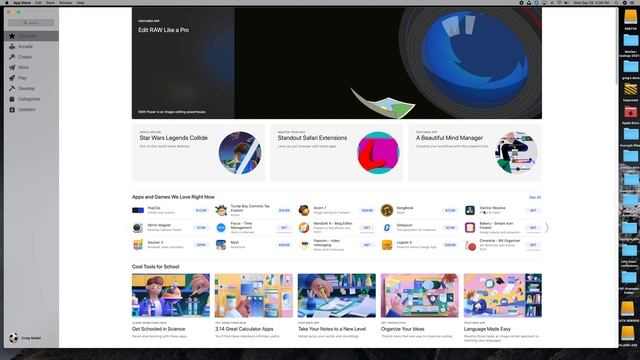Select the top orange drive icon on desktop

[x=630, y=17]
